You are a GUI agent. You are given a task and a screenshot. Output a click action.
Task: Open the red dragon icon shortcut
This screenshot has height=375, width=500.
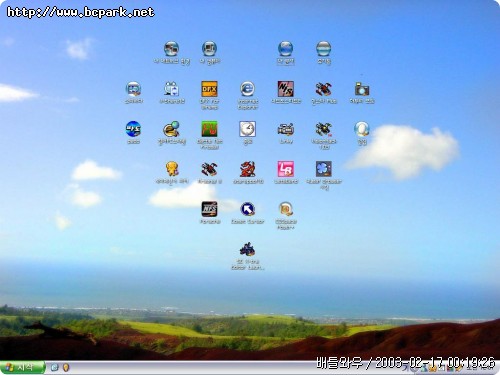248,169
